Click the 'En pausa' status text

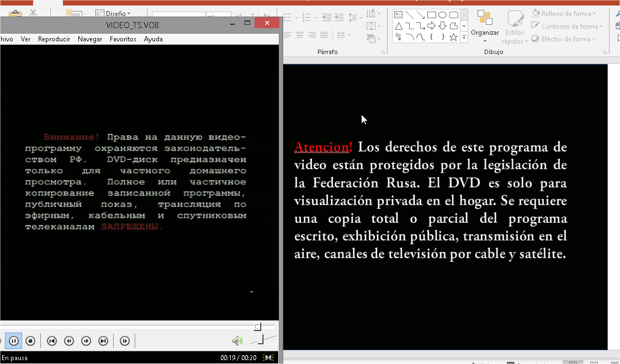(14, 358)
